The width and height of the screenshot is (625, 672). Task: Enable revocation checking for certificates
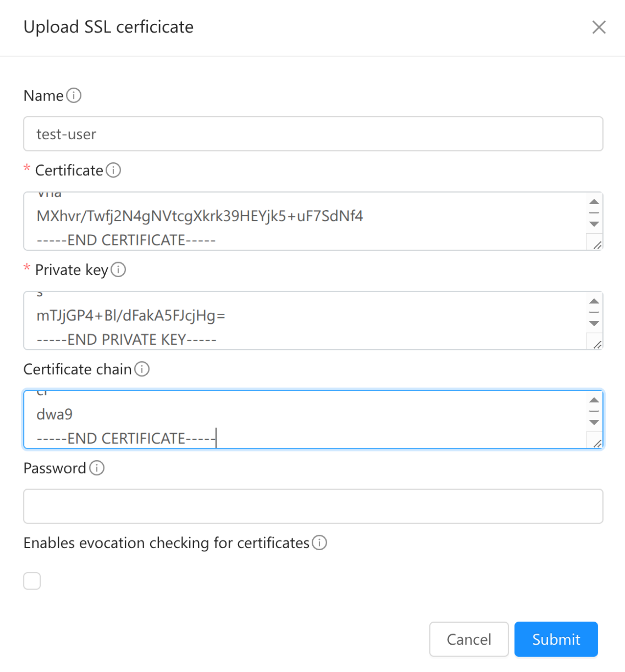(x=32, y=580)
